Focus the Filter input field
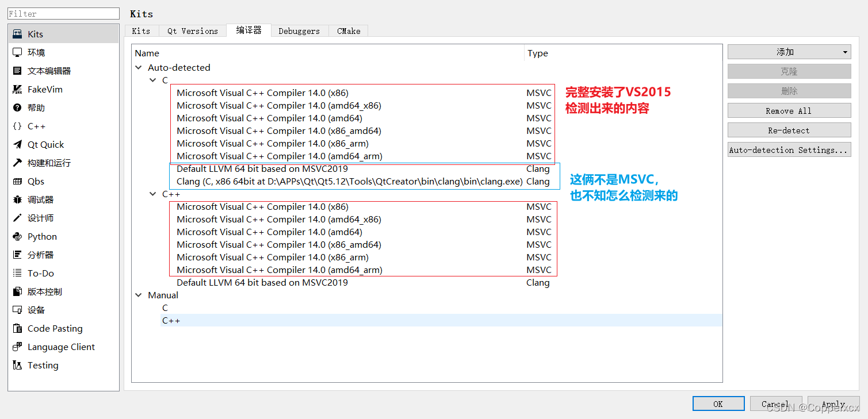The image size is (868, 419). pyautogui.click(x=63, y=14)
